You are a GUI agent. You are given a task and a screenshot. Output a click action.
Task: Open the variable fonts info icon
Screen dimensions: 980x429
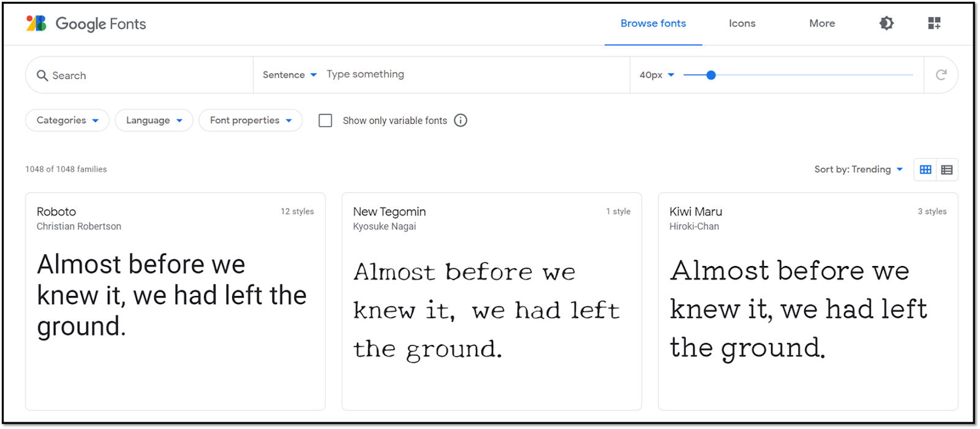461,120
